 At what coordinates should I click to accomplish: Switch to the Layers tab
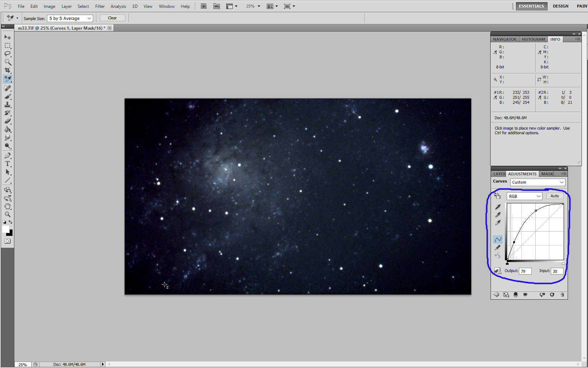point(499,174)
